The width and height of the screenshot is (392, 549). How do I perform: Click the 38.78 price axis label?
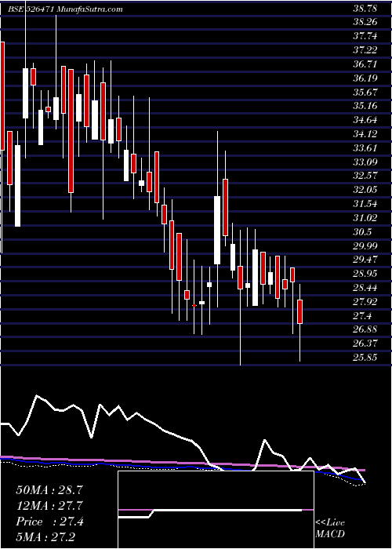pos(365,8)
